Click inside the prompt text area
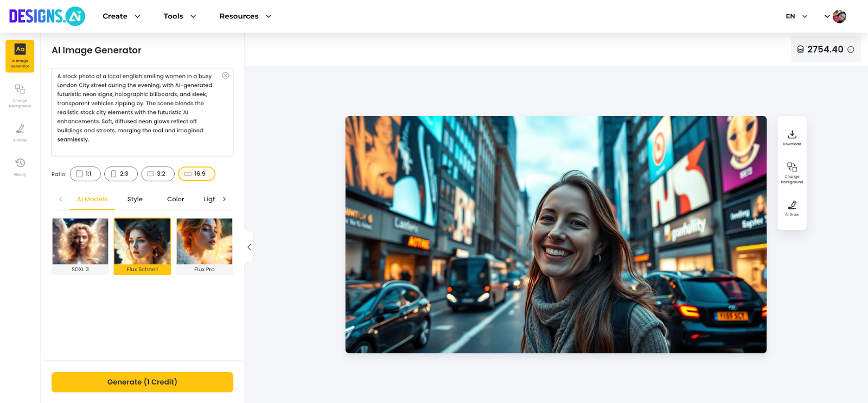This screenshot has height=403, width=868. point(142,112)
